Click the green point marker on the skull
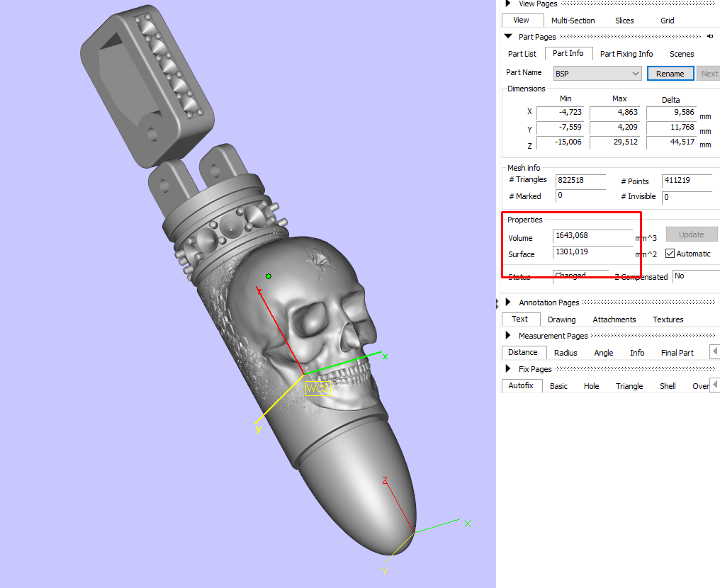720x588 pixels. click(x=269, y=276)
